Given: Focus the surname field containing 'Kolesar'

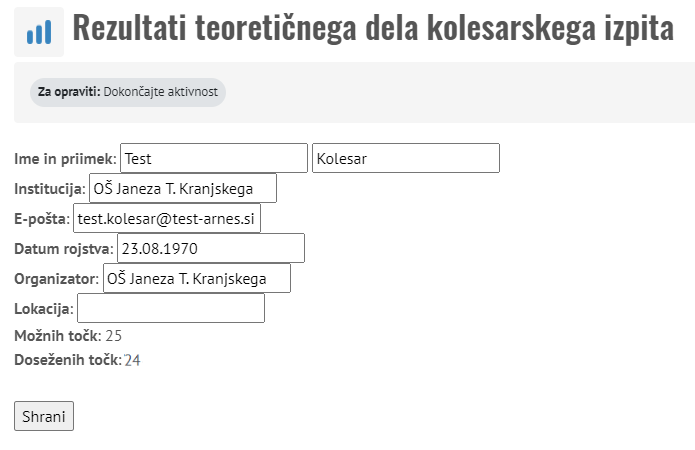Looking at the screenshot, I should (x=405, y=158).
